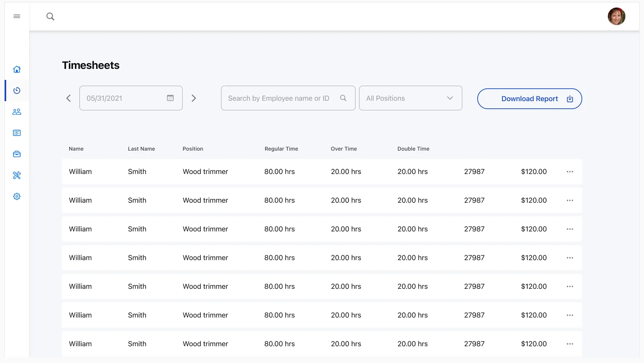
Task: Open the list document sidebar icon
Action: coord(17,133)
